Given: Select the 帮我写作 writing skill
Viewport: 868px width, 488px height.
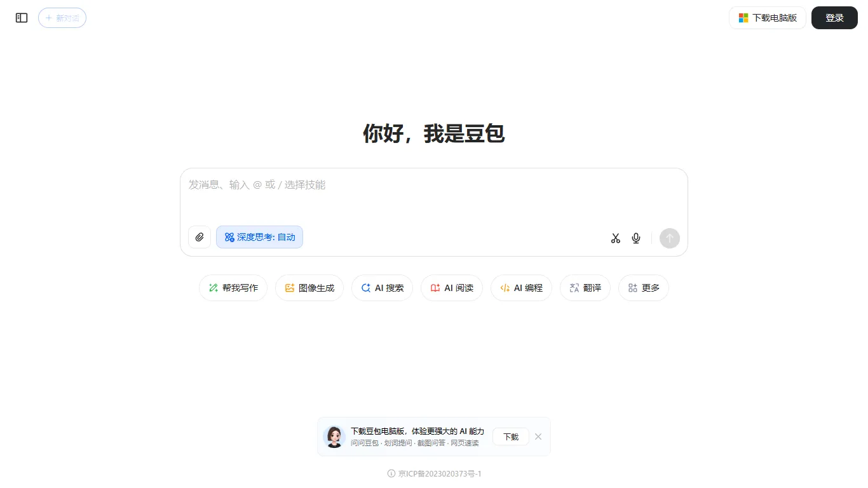Looking at the screenshot, I should (x=233, y=287).
